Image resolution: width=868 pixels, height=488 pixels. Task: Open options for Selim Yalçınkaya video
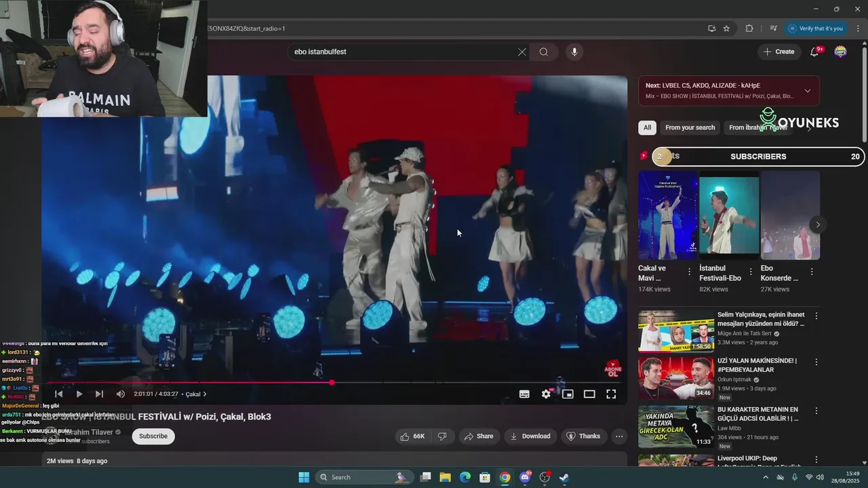coord(816,316)
